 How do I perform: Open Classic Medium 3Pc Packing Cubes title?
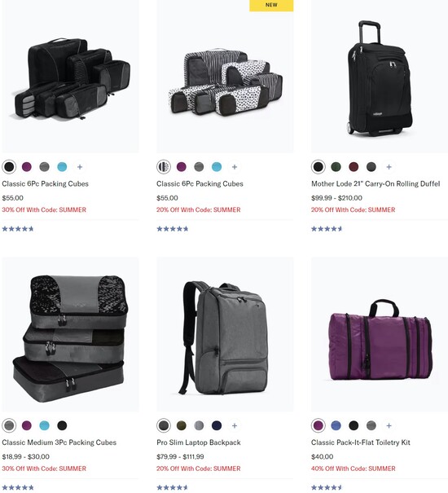click(x=59, y=442)
